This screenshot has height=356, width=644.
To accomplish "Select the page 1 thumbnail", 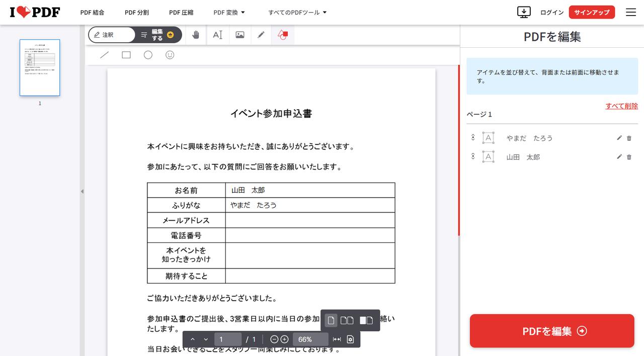I will [x=40, y=67].
